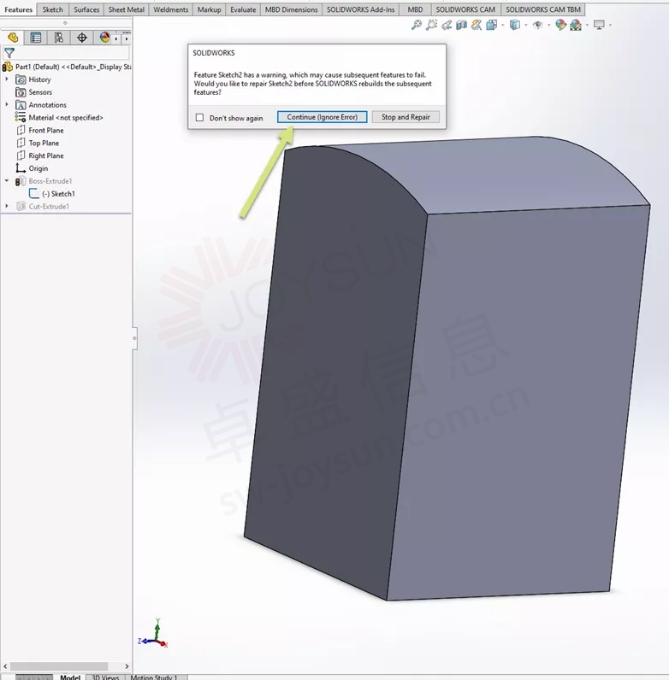Expand the Cut-Extrude1 feature
Image resolution: width=669 pixels, height=681 pixels.
tap(7, 206)
